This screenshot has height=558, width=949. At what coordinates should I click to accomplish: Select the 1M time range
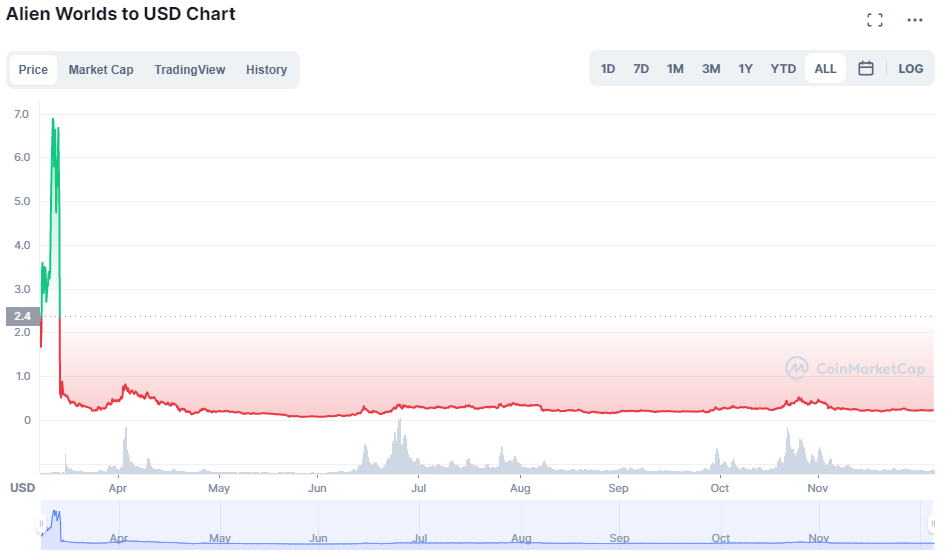(675, 68)
